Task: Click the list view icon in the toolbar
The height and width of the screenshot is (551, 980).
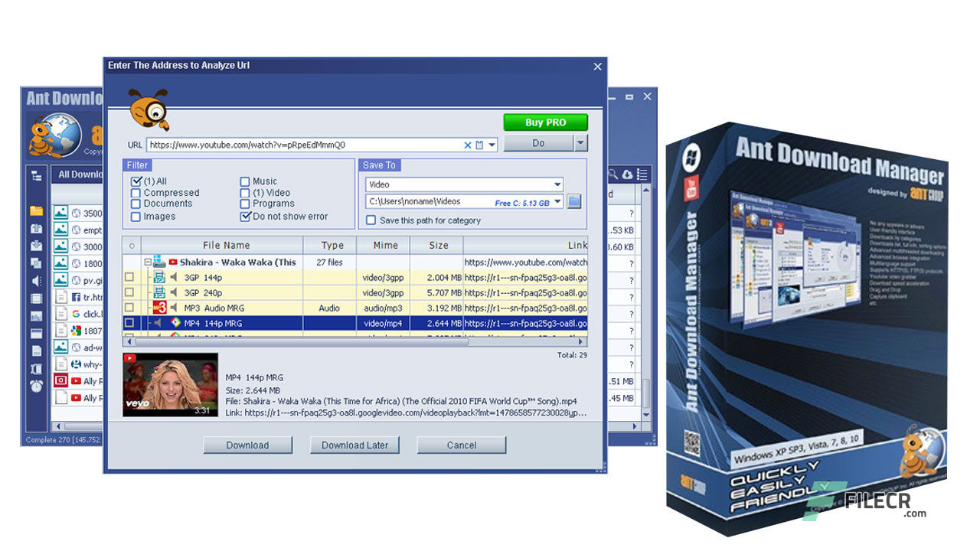Action: coord(642,174)
